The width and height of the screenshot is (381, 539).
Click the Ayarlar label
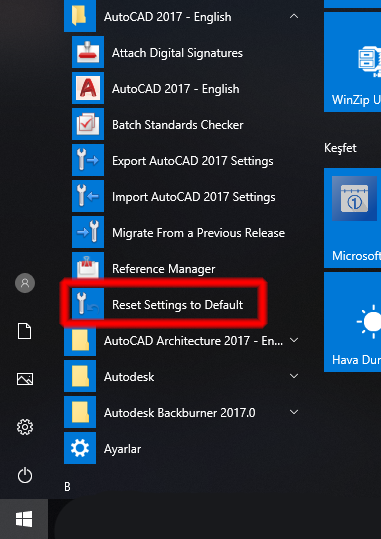122,449
